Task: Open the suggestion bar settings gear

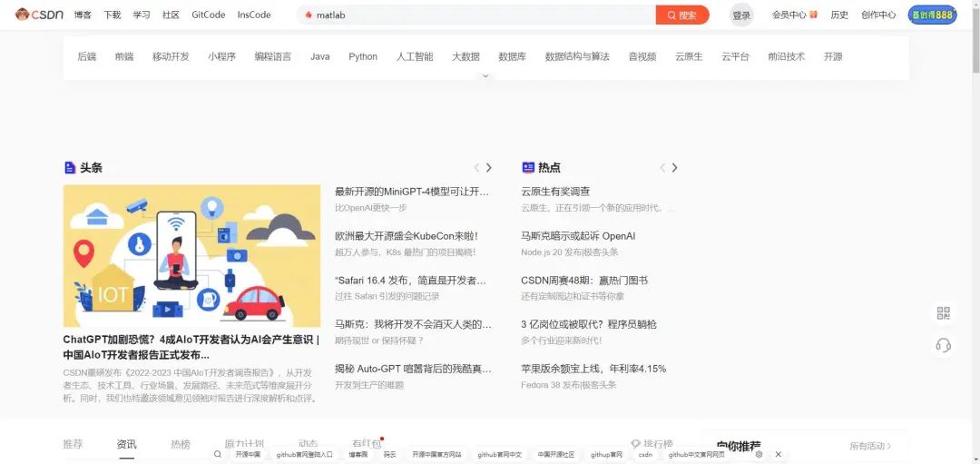Action: click(x=759, y=454)
